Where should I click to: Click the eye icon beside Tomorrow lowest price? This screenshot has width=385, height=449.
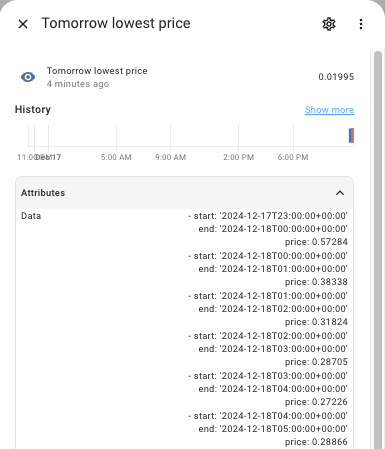(x=28, y=77)
